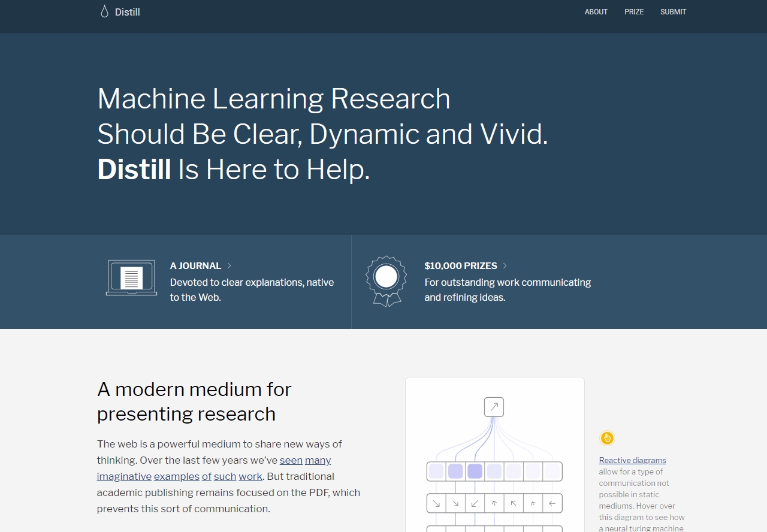Click the prize ribbon medal icon
Image resolution: width=767 pixels, height=532 pixels.
pos(386,281)
